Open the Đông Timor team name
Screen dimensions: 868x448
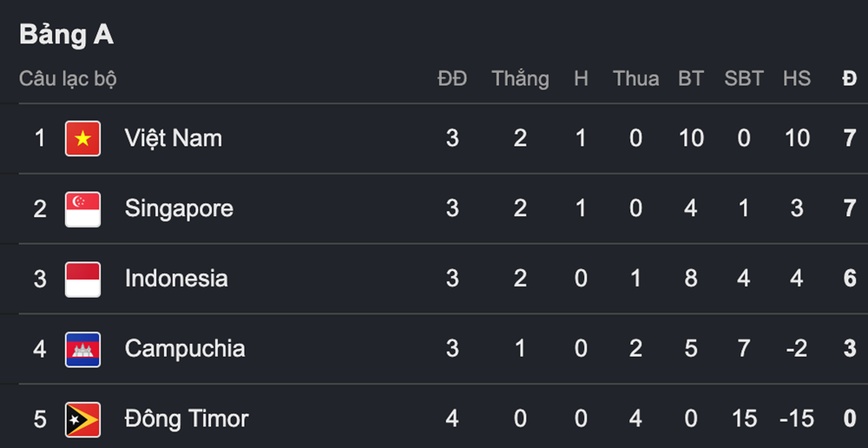click(x=187, y=418)
